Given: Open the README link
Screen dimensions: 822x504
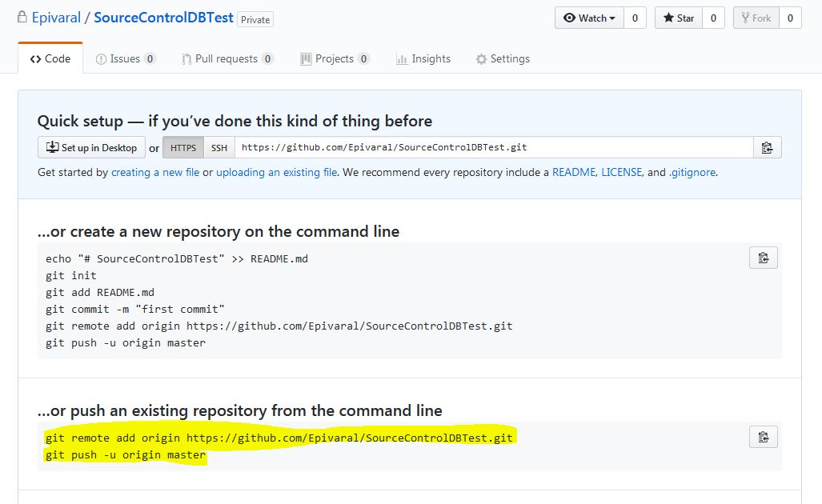Looking at the screenshot, I should 574,172.
